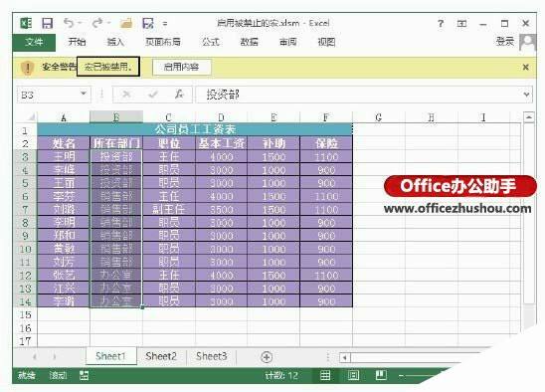The width and height of the screenshot is (545, 392).
Task: Open Customize Quick Access Toolbar dropdown
Action: (165, 24)
